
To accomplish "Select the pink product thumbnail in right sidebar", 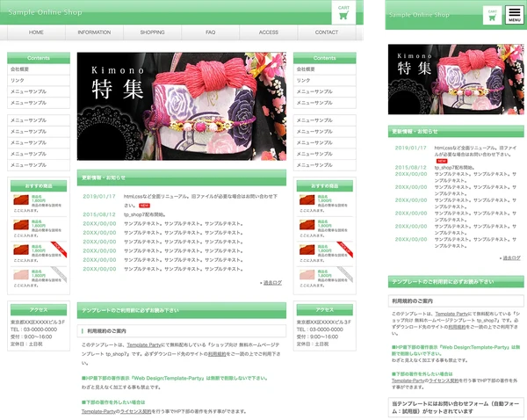I will (x=307, y=275).
